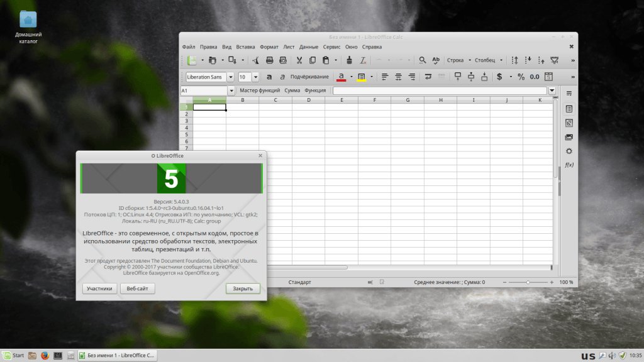The height and width of the screenshot is (362, 644).
Task: Open the Правка menu
Action: [208, 47]
